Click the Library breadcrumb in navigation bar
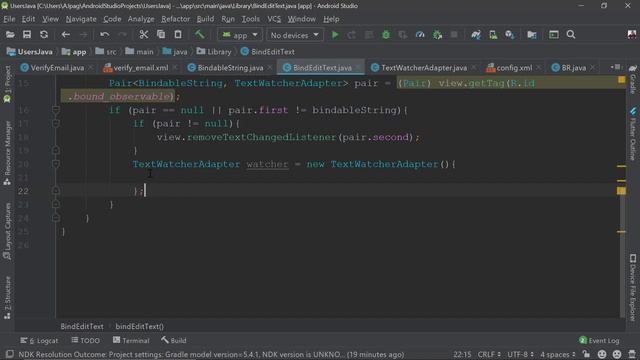This screenshot has width=640, height=360. (214, 52)
